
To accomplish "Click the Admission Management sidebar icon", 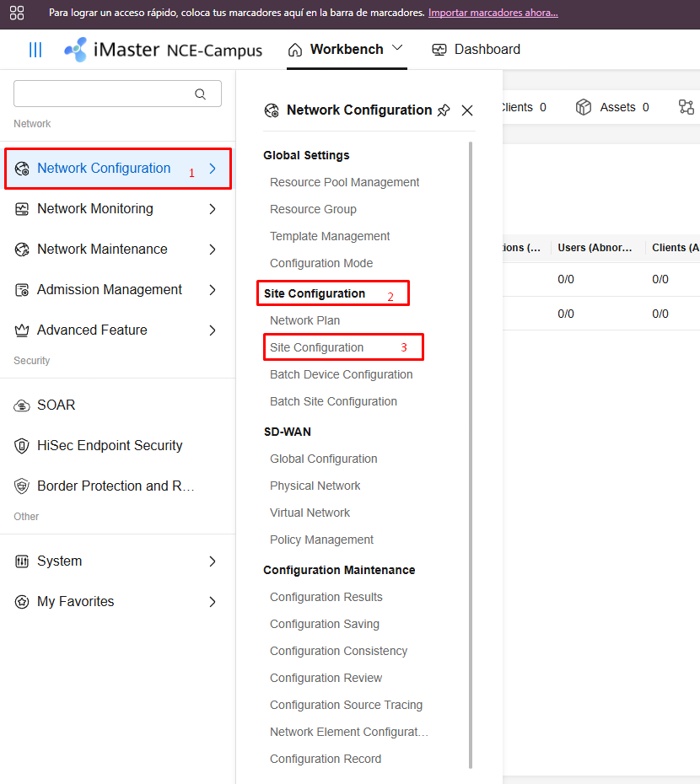I will (x=22, y=290).
